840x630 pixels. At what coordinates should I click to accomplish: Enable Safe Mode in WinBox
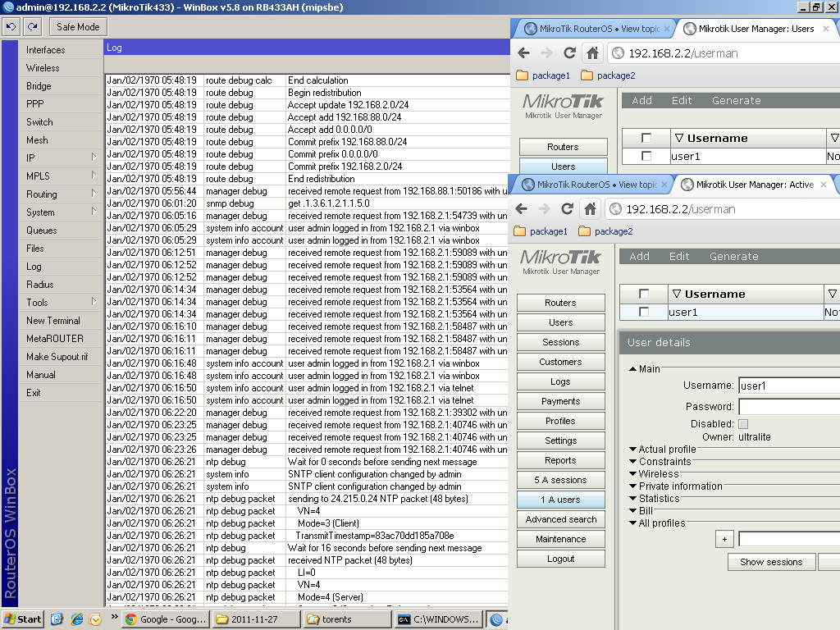(78, 27)
